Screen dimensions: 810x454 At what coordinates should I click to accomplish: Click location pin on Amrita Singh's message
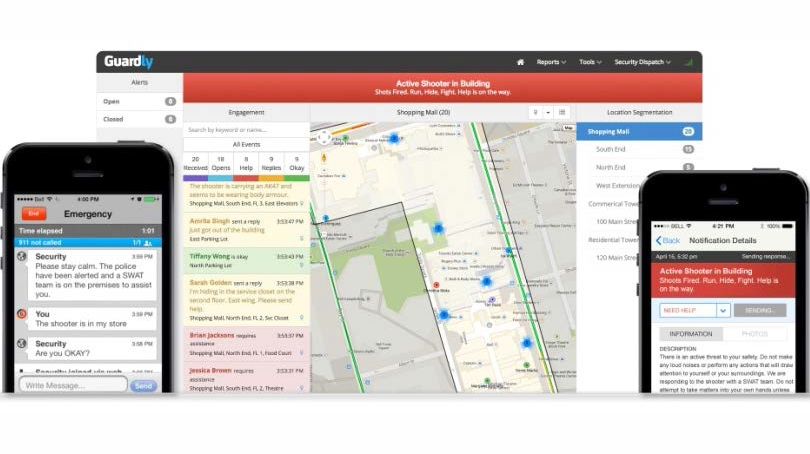302,239
